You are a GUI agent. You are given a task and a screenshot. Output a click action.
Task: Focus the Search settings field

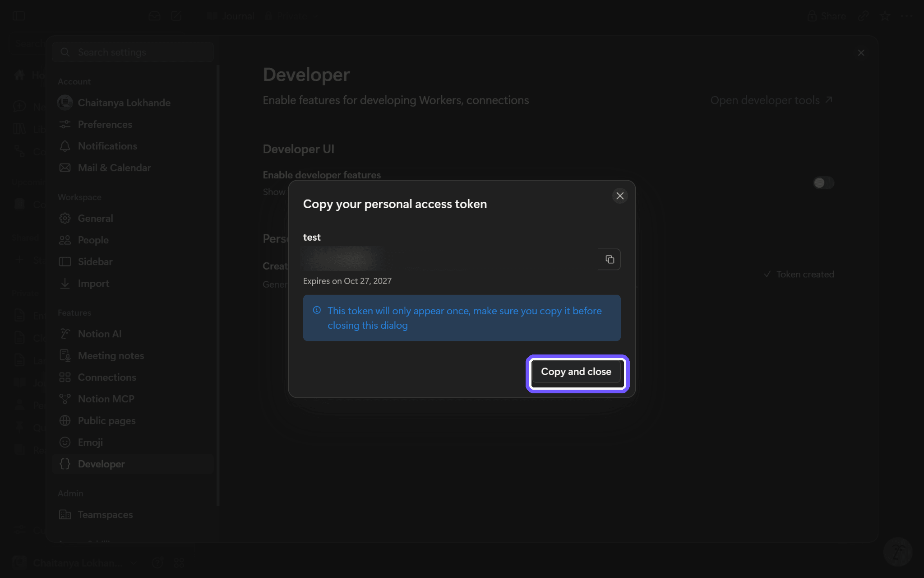click(133, 52)
